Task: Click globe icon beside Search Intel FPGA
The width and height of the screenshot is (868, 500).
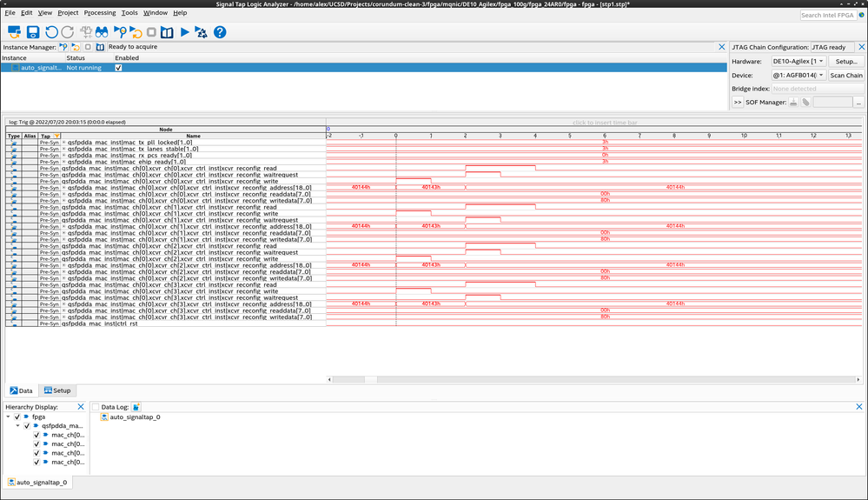Action: [x=861, y=15]
